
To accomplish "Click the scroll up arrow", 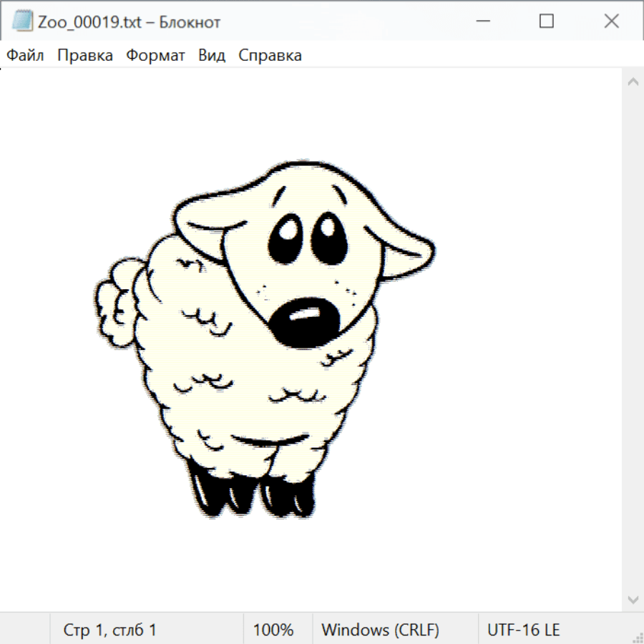I will point(633,82).
